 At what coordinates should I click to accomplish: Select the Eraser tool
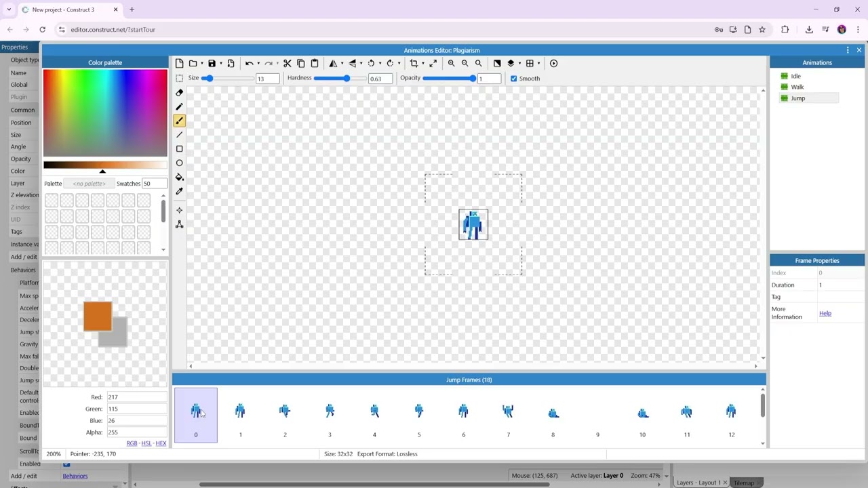pos(179,92)
